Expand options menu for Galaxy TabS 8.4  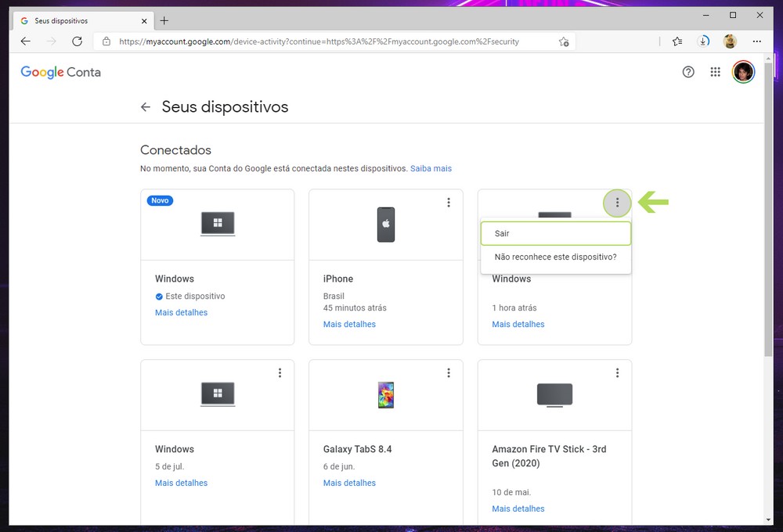(449, 373)
